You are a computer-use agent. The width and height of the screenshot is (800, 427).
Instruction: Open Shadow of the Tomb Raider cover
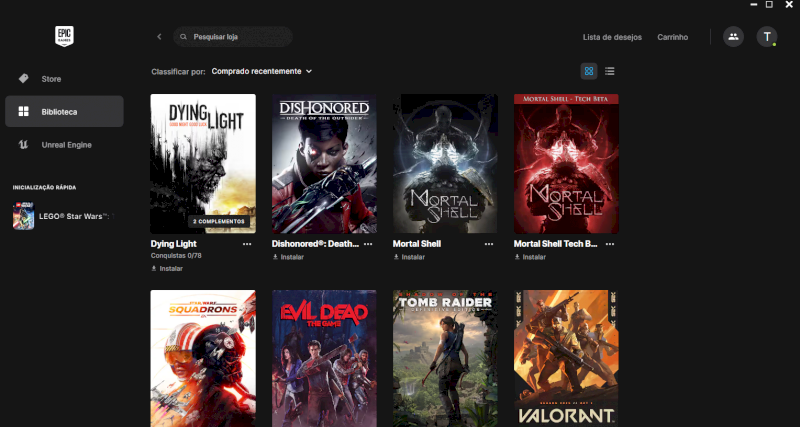pyautogui.click(x=445, y=358)
